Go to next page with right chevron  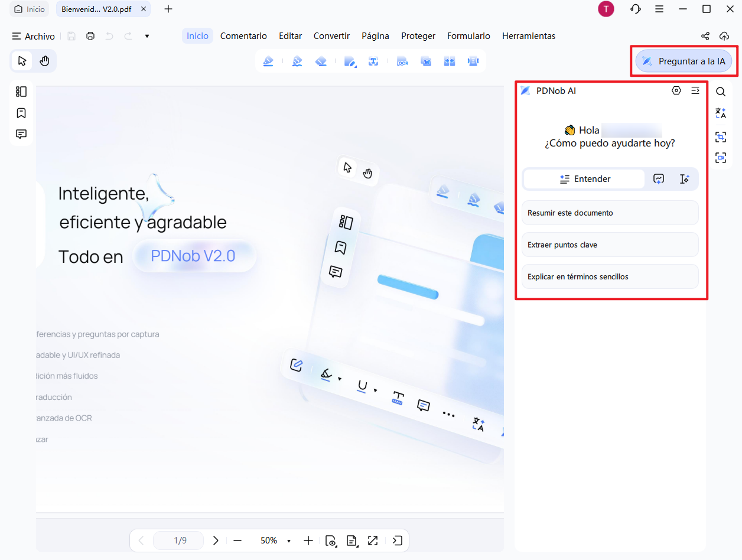[x=216, y=541]
